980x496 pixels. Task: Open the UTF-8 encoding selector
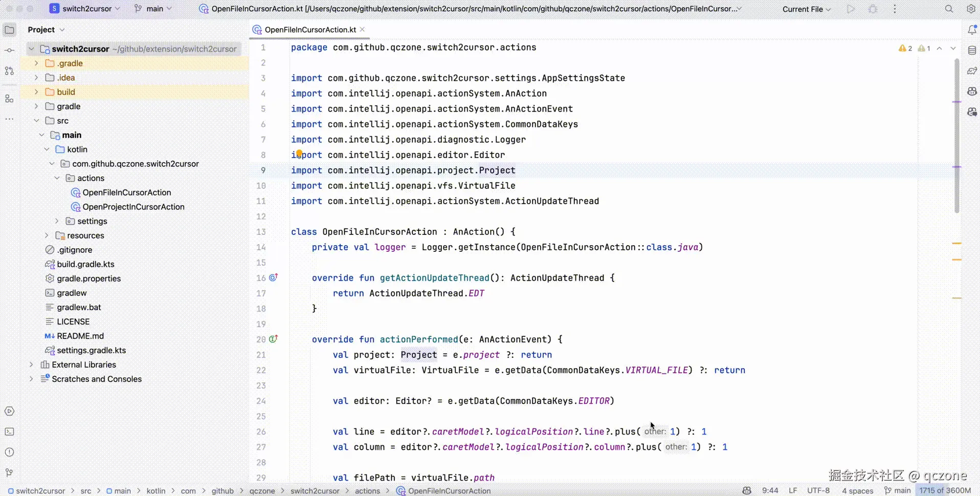point(818,490)
